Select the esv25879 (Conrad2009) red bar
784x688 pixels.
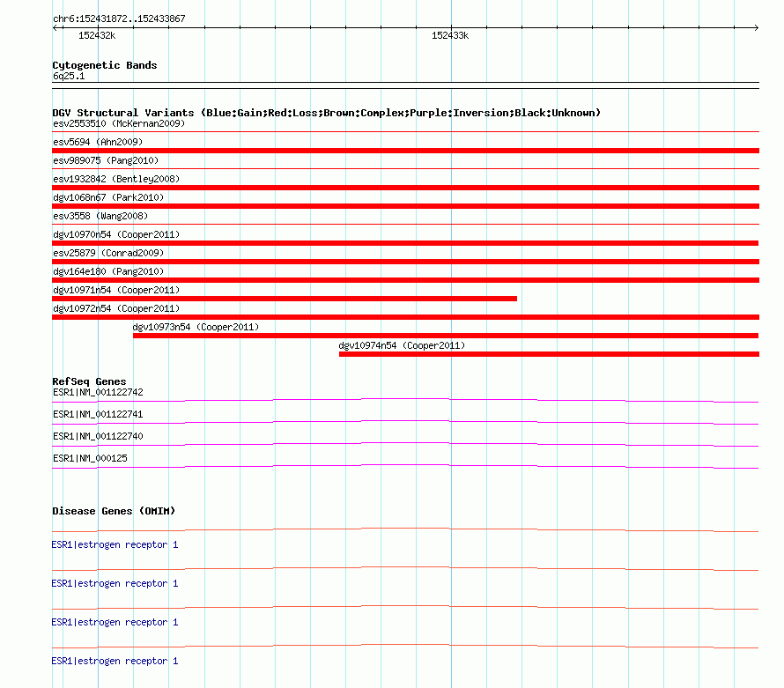click(x=405, y=262)
